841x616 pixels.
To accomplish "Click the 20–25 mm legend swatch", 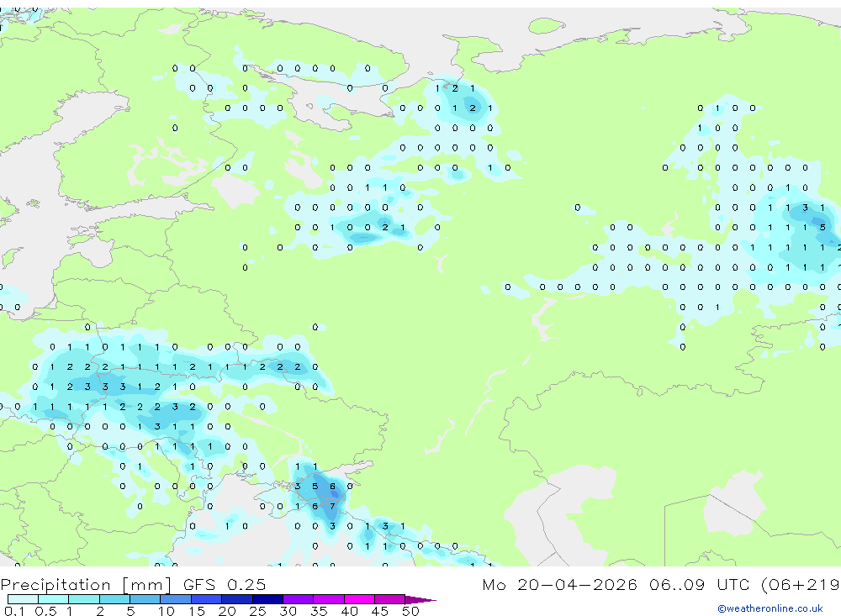I will coord(237,599).
